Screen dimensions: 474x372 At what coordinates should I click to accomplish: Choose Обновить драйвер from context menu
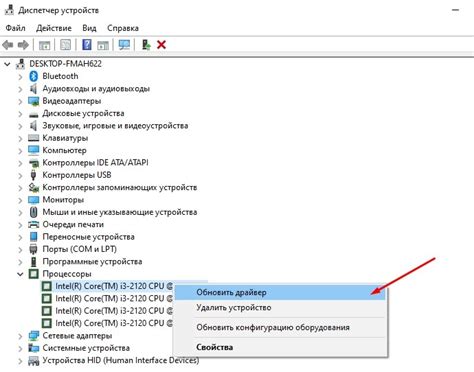tap(280, 293)
